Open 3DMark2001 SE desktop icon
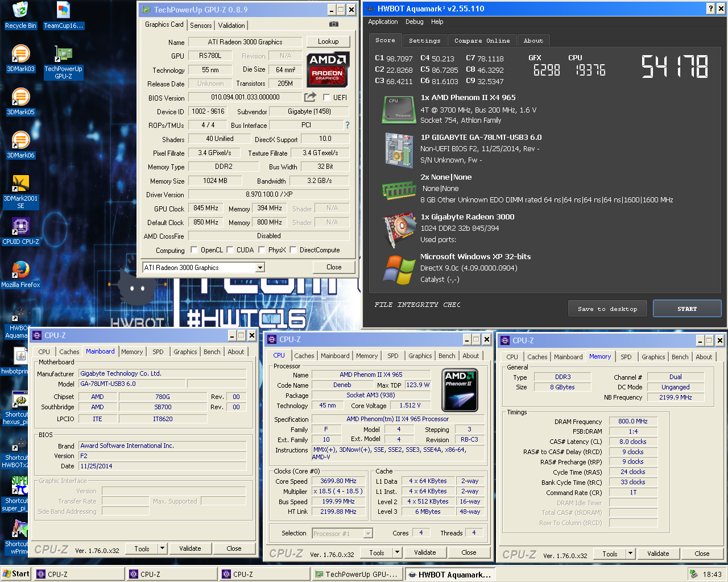728x582 pixels. [20, 192]
